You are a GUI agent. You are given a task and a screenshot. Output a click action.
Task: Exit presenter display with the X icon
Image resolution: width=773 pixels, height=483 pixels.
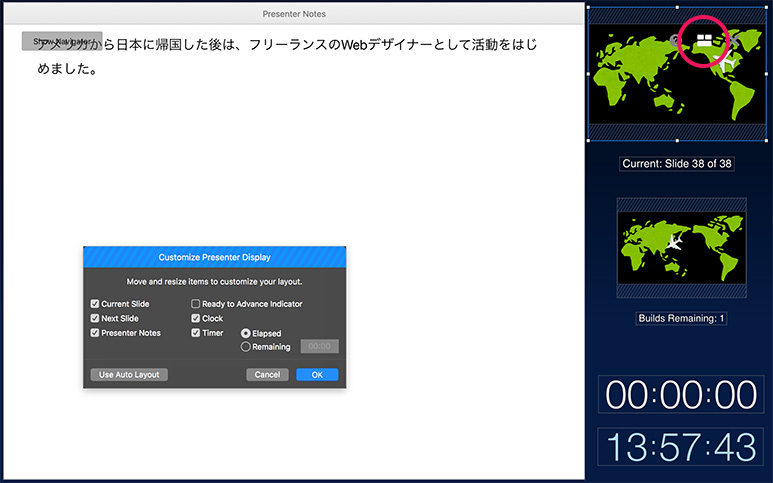tap(734, 40)
